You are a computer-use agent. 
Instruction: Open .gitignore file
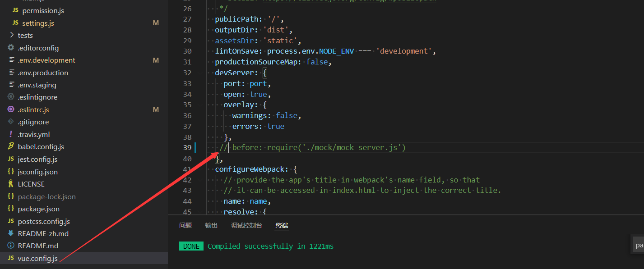33,122
